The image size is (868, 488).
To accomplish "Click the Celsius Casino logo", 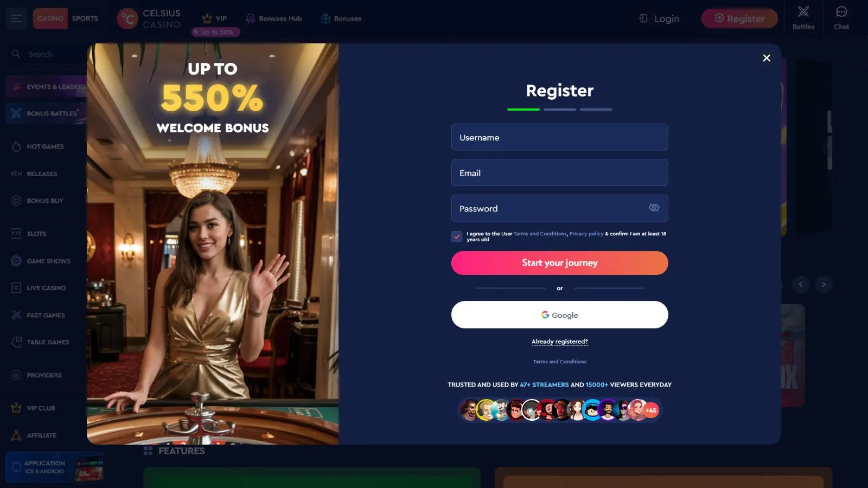I will [x=149, y=18].
